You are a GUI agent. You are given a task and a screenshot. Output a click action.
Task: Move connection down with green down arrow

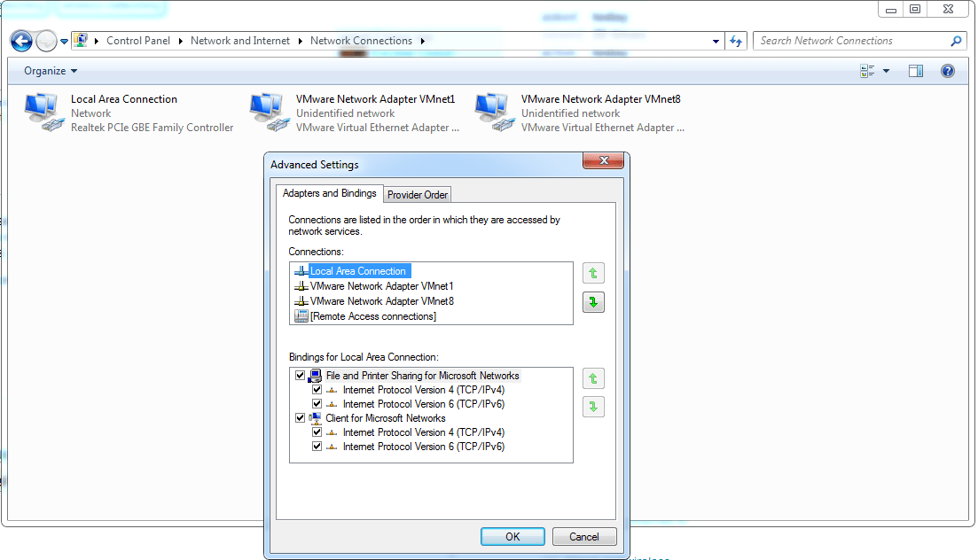pyautogui.click(x=593, y=302)
